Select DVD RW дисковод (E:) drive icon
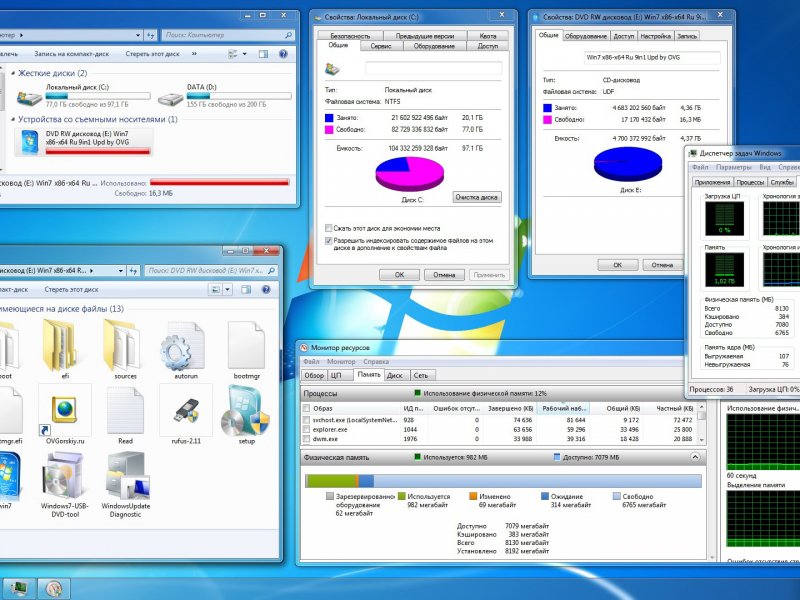 pyautogui.click(x=30, y=142)
